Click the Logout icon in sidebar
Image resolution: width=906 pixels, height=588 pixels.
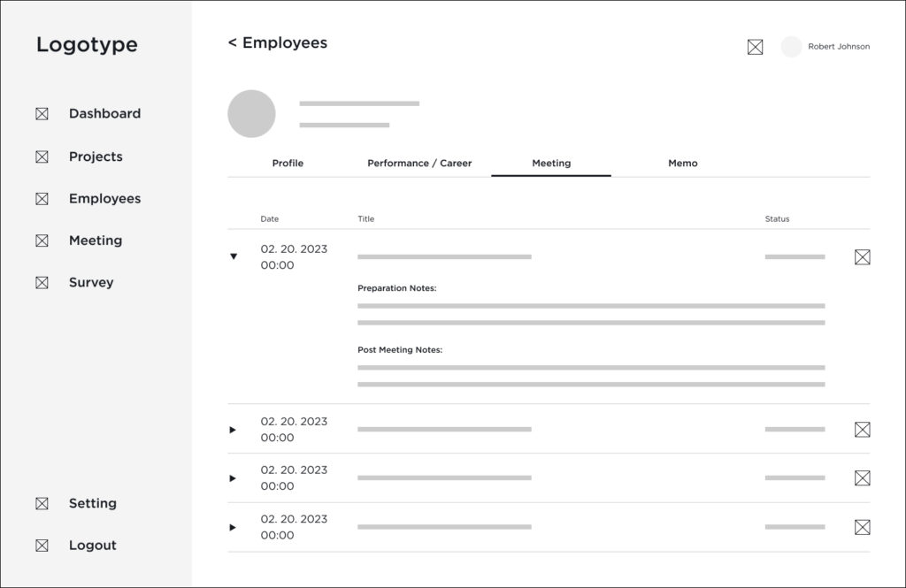(x=42, y=546)
